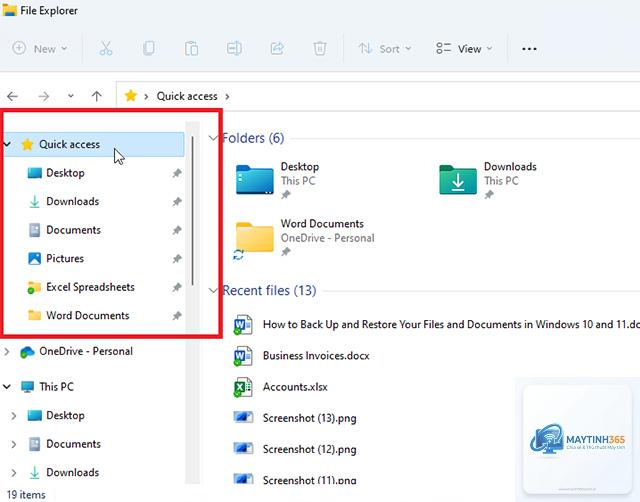
Task: Open the Sort dropdown menu
Action: [384, 49]
